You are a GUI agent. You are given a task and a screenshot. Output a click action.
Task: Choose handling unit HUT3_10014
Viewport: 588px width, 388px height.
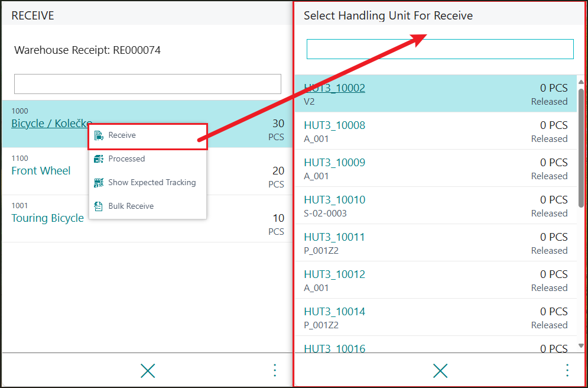click(x=334, y=312)
